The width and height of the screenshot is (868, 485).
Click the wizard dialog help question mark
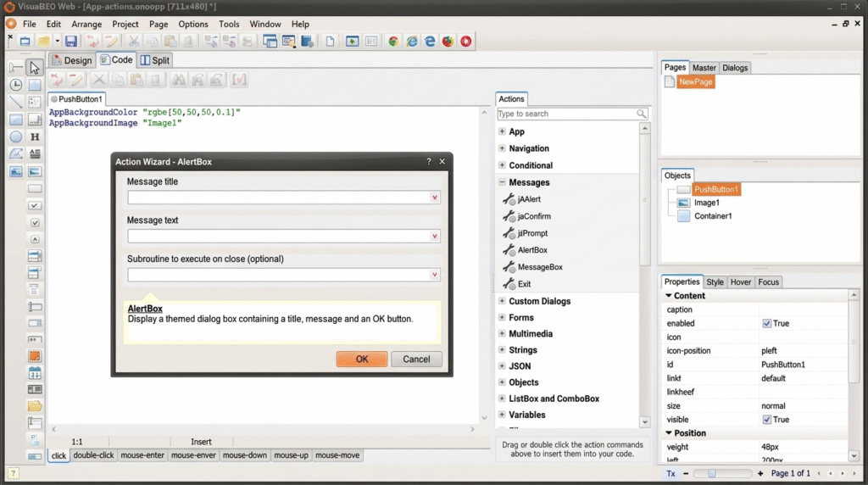428,161
